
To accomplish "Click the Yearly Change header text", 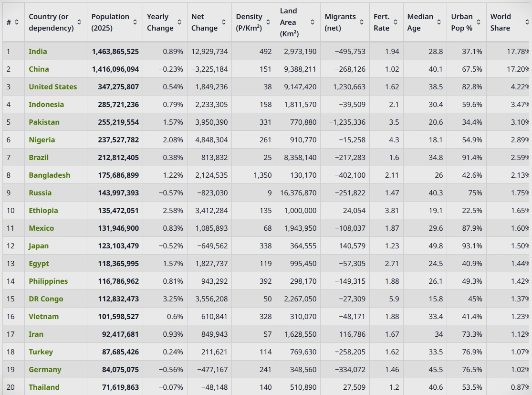I will [160, 22].
